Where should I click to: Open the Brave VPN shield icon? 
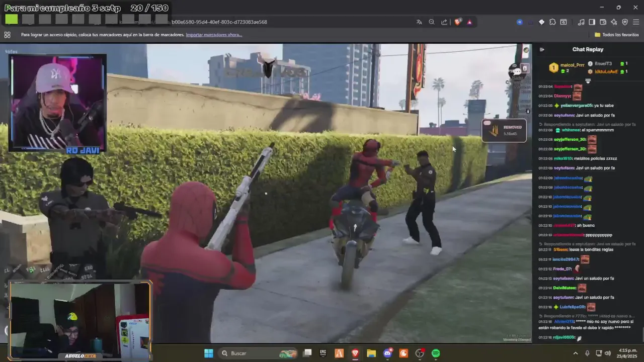click(x=625, y=22)
